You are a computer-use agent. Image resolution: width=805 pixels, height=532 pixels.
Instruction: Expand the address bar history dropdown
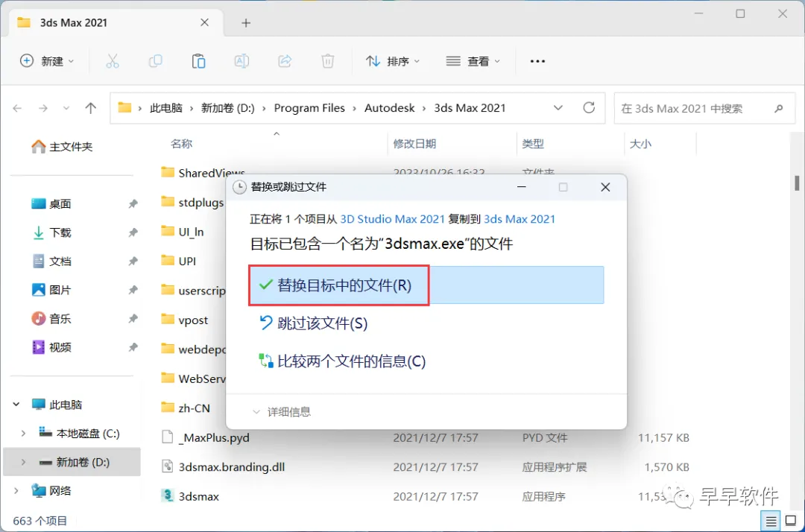click(x=558, y=108)
